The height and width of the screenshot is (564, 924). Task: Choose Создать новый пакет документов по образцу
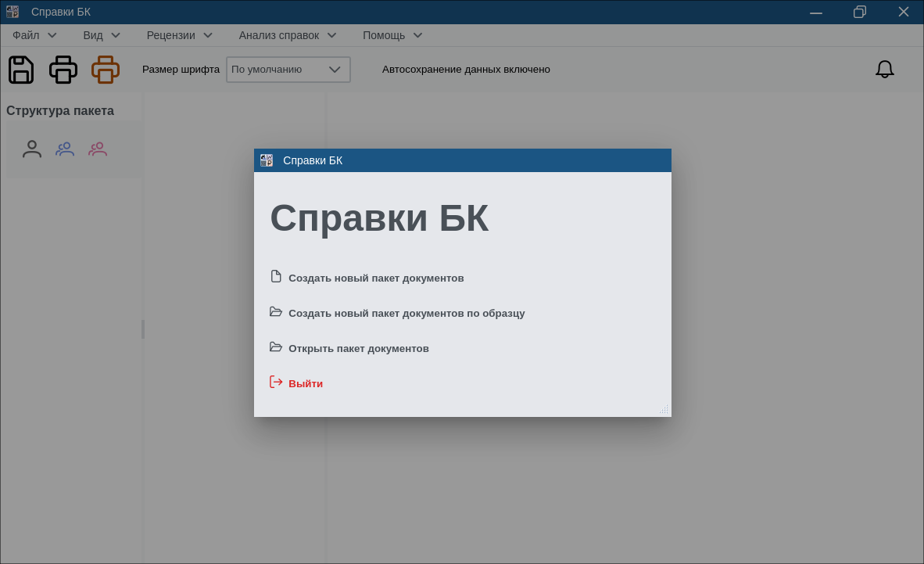click(406, 314)
